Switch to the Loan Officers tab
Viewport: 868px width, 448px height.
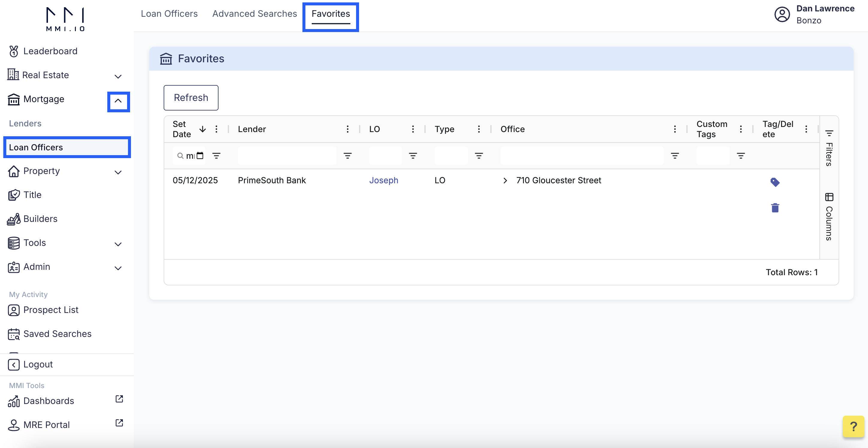(169, 13)
